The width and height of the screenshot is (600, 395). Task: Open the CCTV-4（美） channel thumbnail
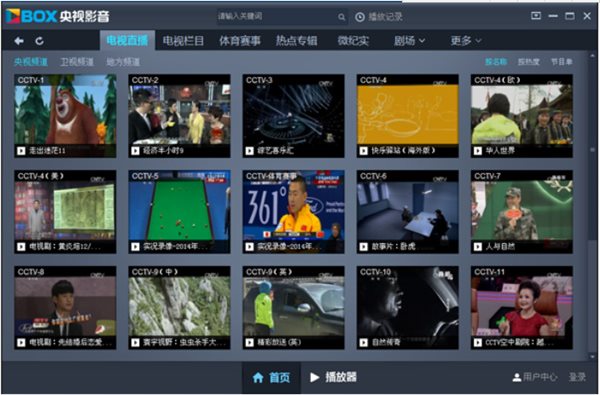click(x=65, y=212)
